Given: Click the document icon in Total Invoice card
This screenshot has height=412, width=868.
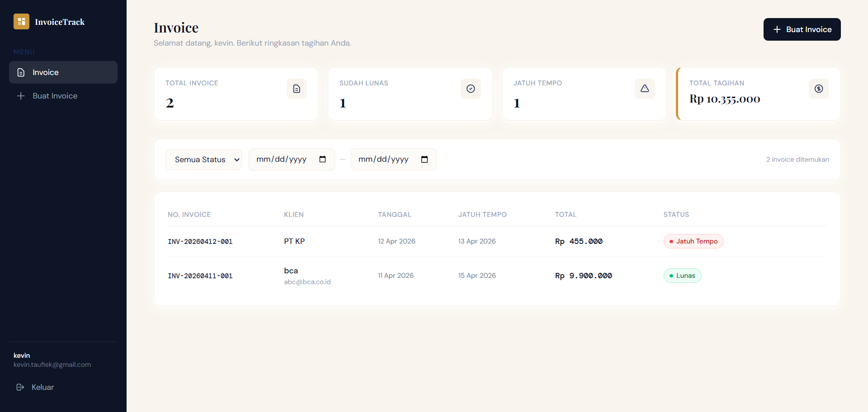Looking at the screenshot, I should [x=297, y=89].
